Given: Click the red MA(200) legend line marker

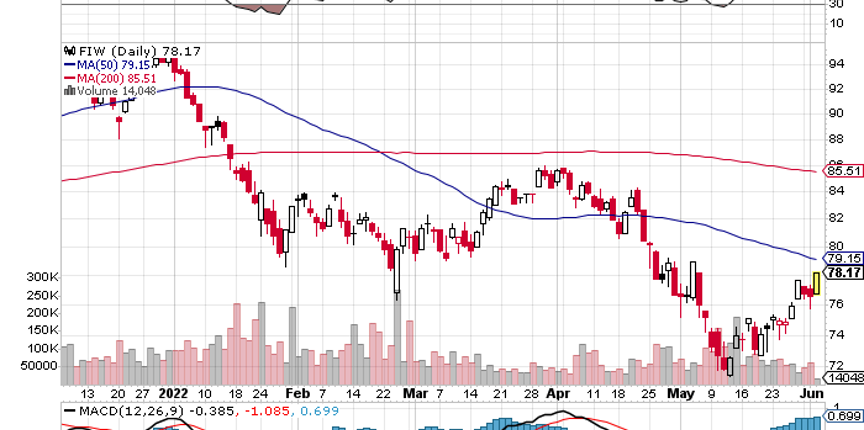Looking at the screenshot, I should (70, 78).
